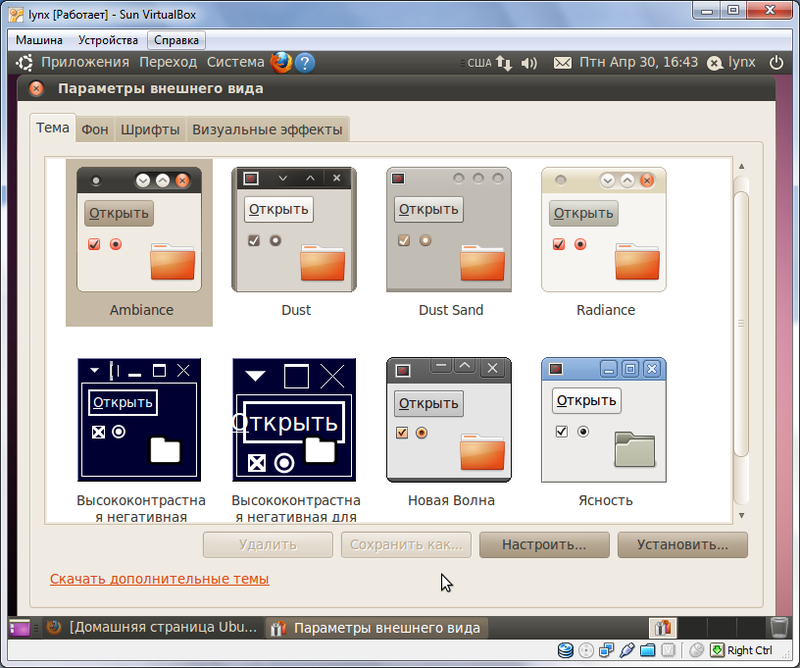The height and width of the screenshot is (668, 800).
Task: Open the blue help question mark icon
Action: (x=305, y=62)
